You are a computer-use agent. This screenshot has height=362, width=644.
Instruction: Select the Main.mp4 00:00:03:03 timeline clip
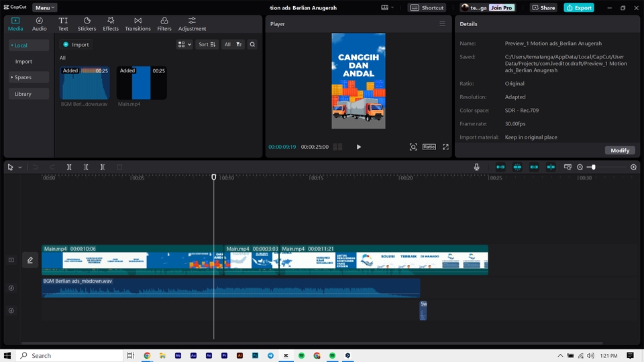(252, 260)
